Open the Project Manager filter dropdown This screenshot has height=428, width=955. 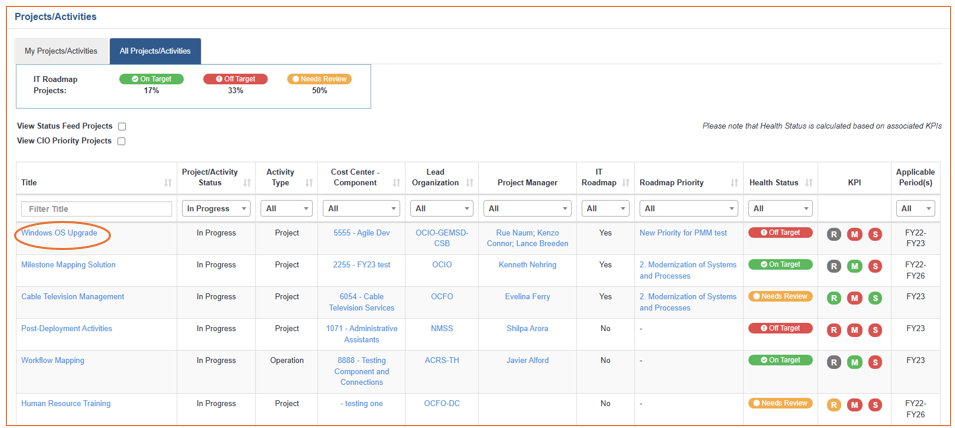pyautogui.click(x=527, y=209)
